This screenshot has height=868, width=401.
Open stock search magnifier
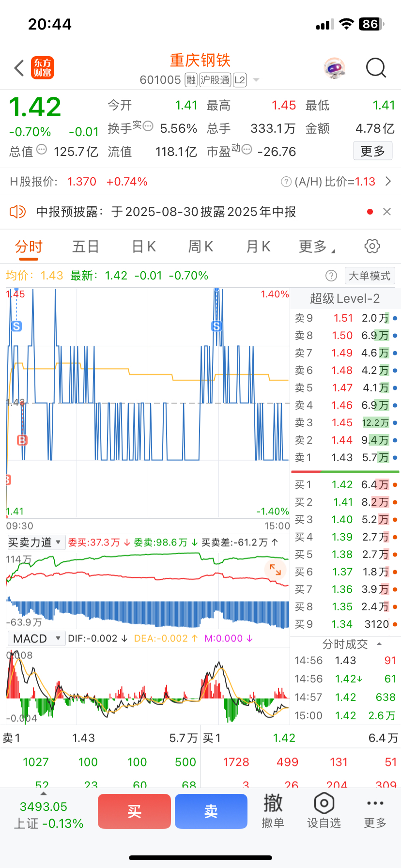pos(376,68)
